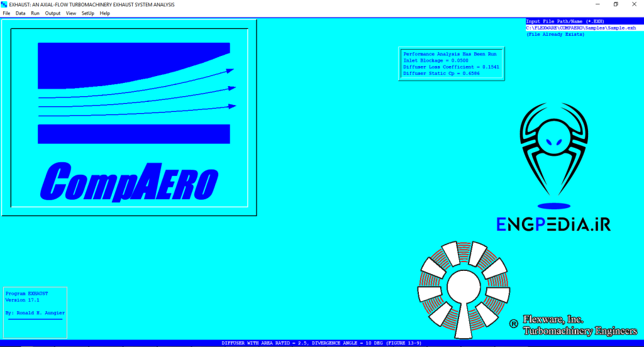This screenshot has width=644, height=347.
Task: Restore down the application window
Action: coord(615,4)
